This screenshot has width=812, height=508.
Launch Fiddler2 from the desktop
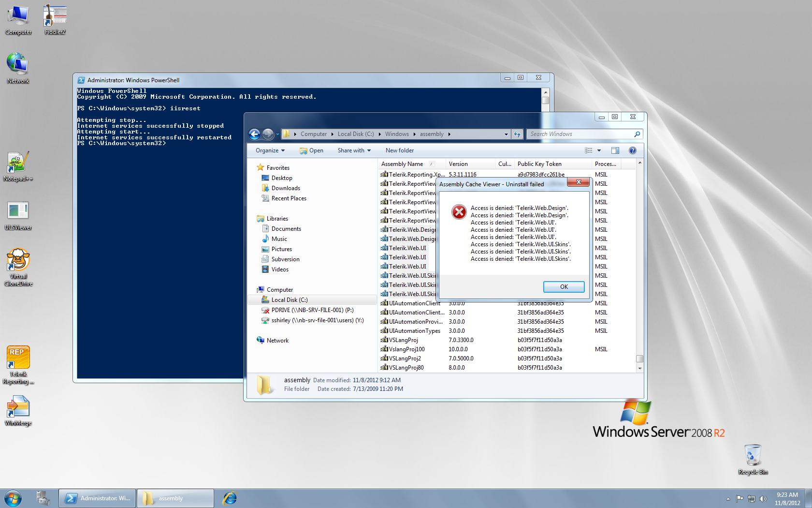click(x=55, y=20)
